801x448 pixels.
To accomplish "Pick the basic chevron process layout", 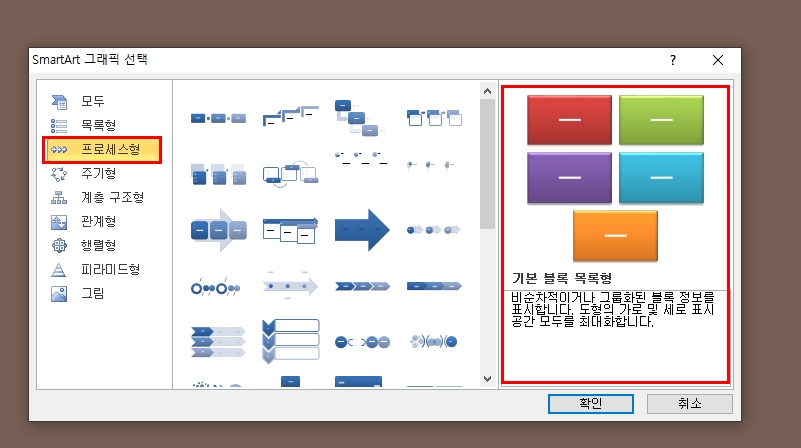I will [362, 287].
